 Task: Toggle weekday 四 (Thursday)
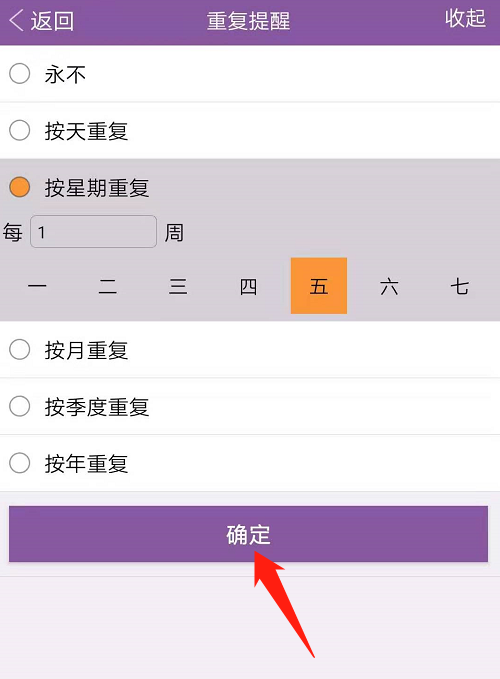[248, 286]
